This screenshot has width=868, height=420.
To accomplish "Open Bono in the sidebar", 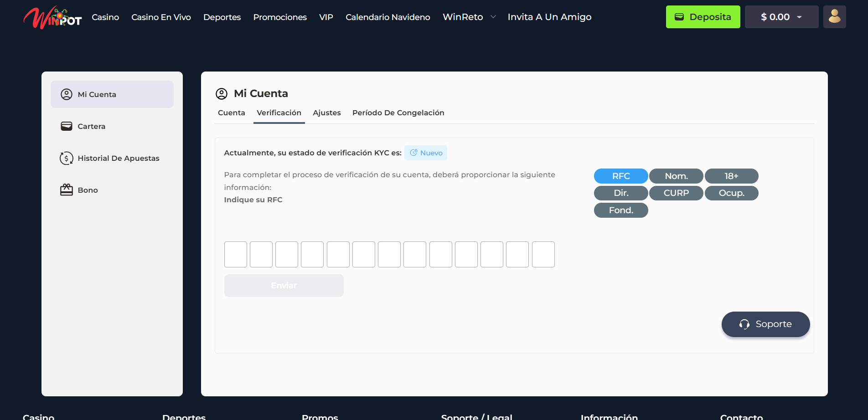I will coord(112,190).
